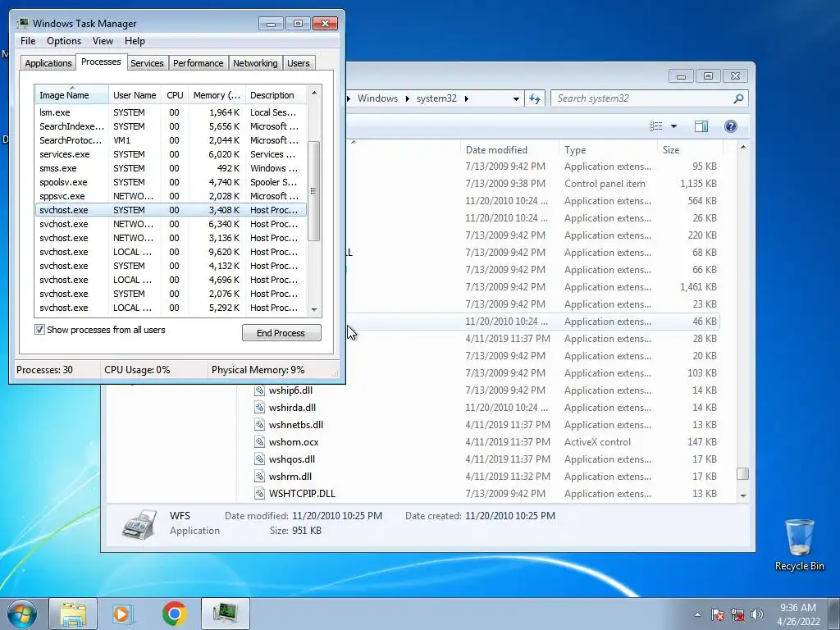Click Explorer file list scroll down arrow
The width and height of the screenshot is (840, 630).
(743, 495)
